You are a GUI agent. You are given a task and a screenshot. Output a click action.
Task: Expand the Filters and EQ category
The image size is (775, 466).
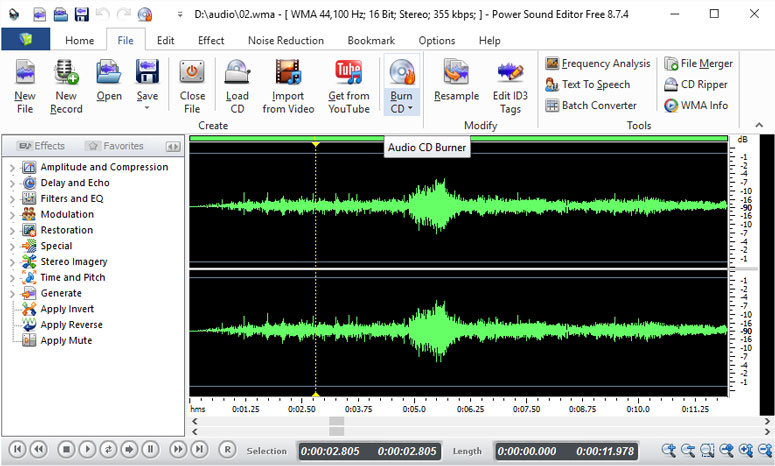[12, 199]
